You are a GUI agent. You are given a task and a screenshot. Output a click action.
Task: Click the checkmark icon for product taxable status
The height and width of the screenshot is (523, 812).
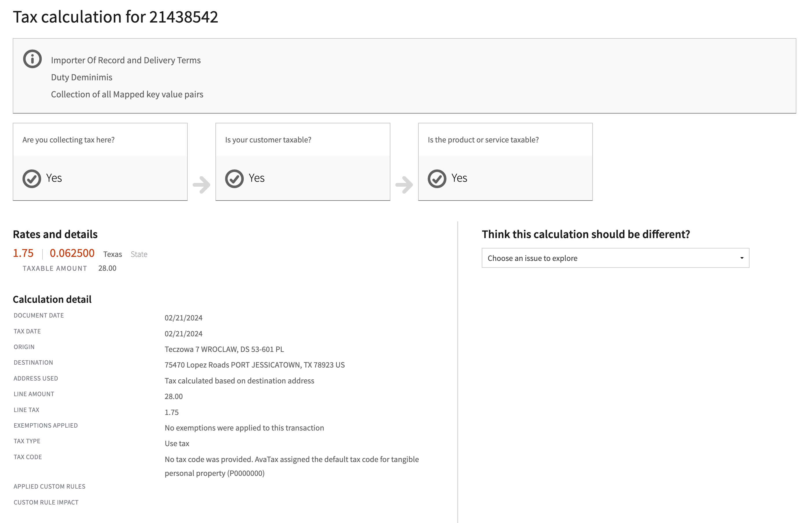437,178
